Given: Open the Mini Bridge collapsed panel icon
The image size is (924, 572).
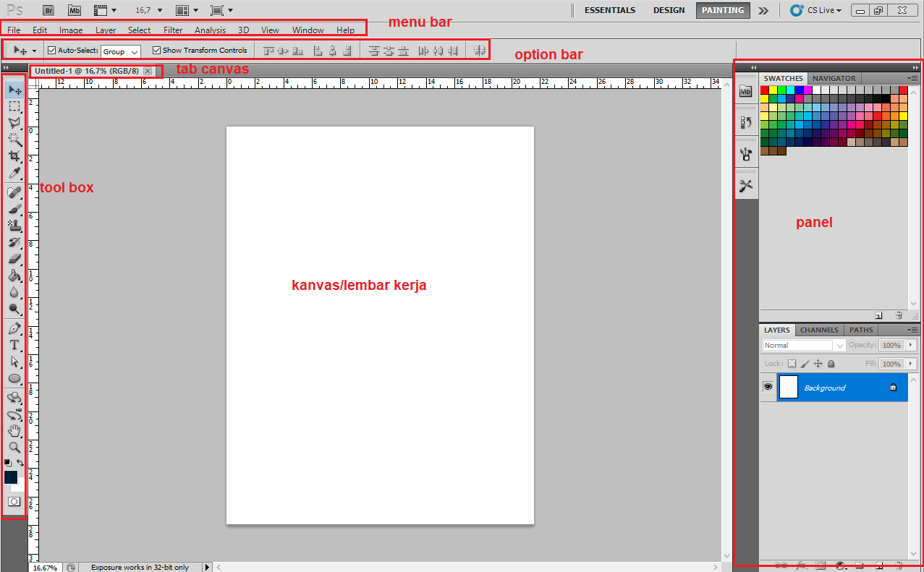Looking at the screenshot, I should click(x=746, y=91).
